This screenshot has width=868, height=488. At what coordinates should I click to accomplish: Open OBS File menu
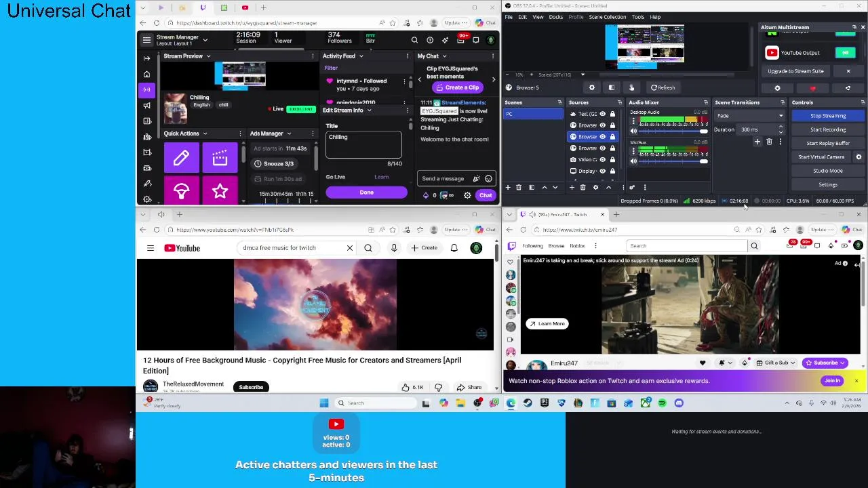(x=509, y=17)
